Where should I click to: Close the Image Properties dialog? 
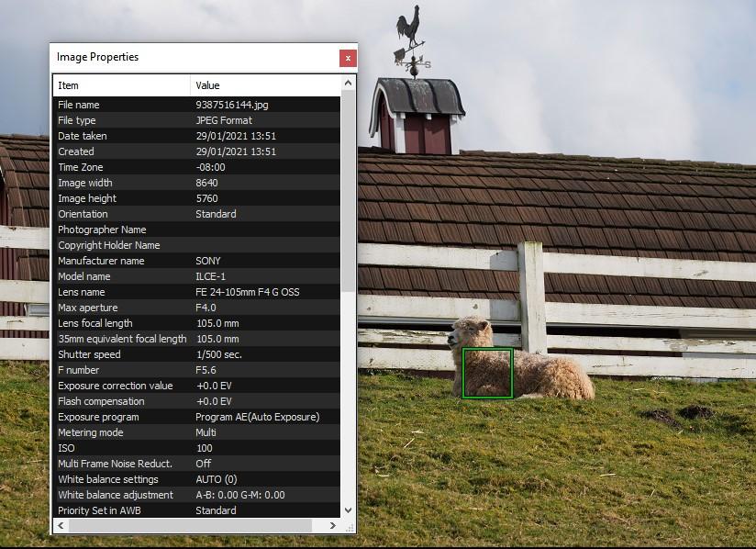[x=348, y=59]
